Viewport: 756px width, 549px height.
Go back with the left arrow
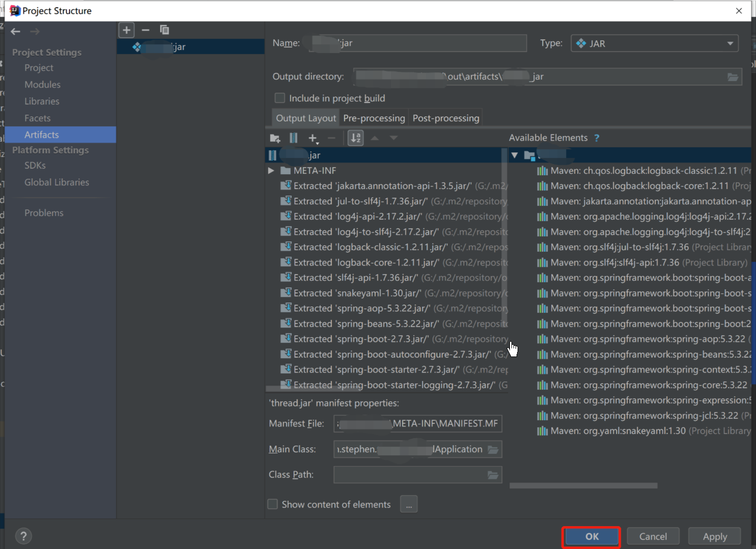(16, 32)
